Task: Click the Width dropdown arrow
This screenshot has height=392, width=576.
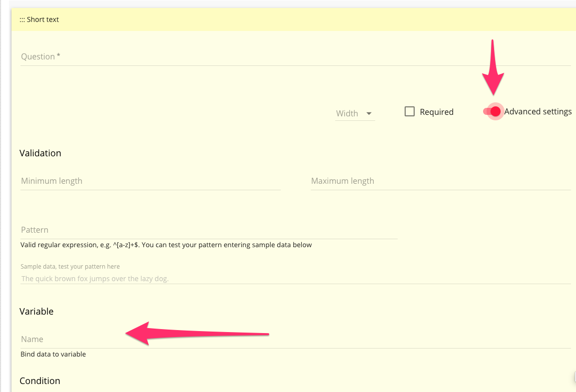Action: [369, 113]
